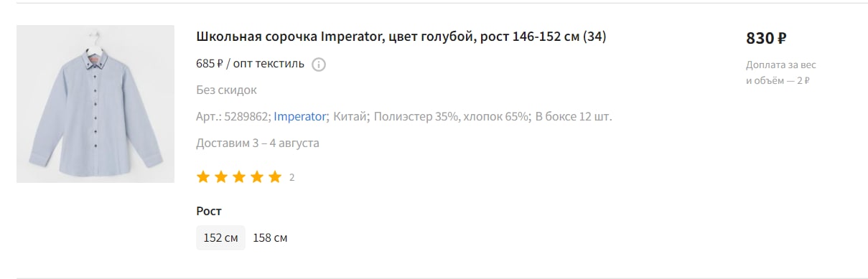Click the Полиэстер 35%, хлопок 65% composition text
The image size is (868, 279).
click(452, 116)
